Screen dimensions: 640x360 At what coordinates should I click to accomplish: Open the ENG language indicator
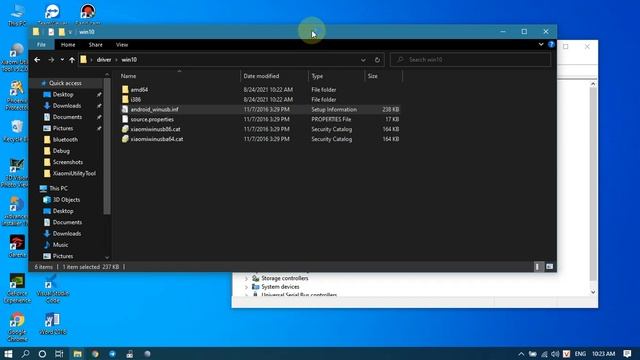tap(580, 354)
